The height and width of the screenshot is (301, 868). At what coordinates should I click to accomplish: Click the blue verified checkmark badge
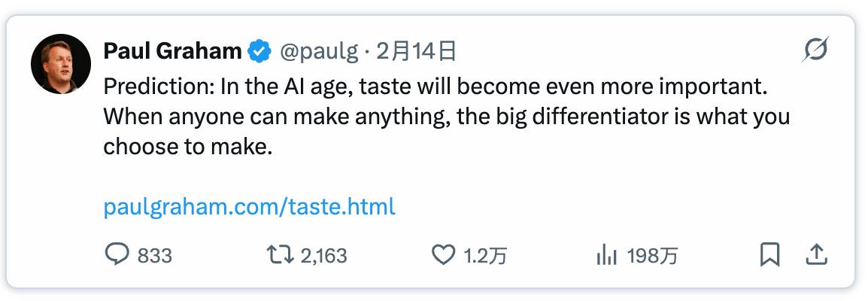[260, 51]
